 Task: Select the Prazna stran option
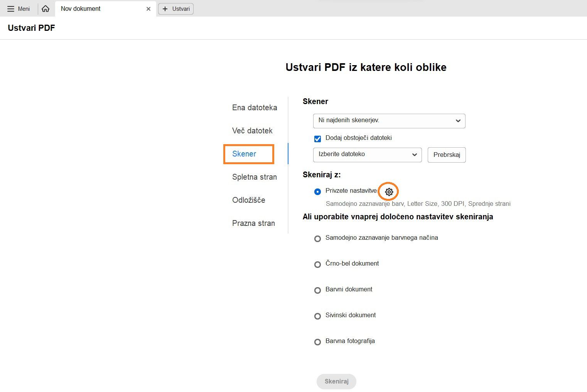click(253, 223)
